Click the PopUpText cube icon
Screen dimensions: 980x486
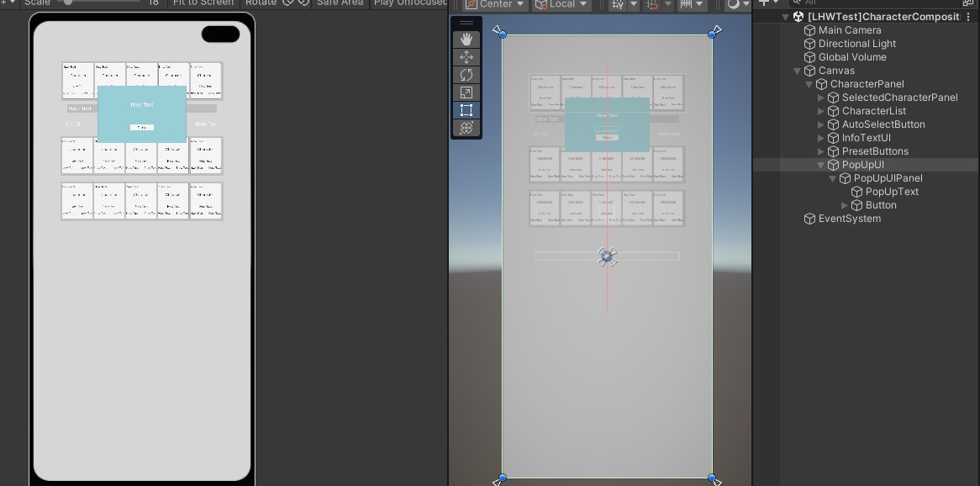[x=857, y=192]
